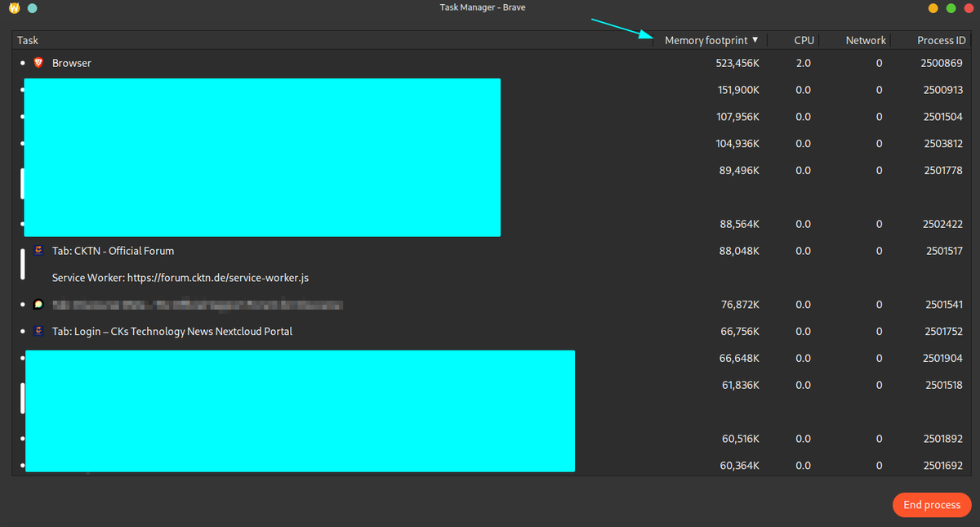Click the Brave lion icon in Browser row
The height and width of the screenshot is (527, 980).
click(x=38, y=63)
